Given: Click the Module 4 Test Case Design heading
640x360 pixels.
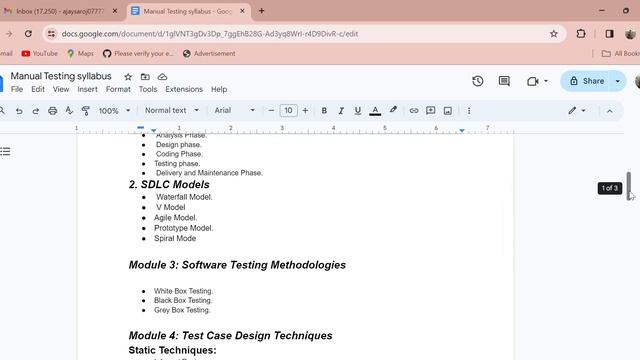Looking at the screenshot, I should pyautogui.click(x=231, y=336).
